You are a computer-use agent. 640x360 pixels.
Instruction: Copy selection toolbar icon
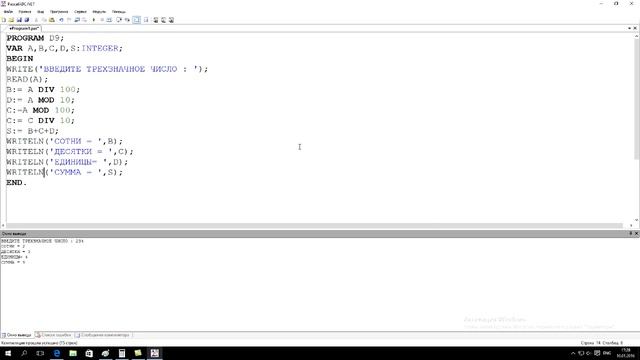(44, 20)
